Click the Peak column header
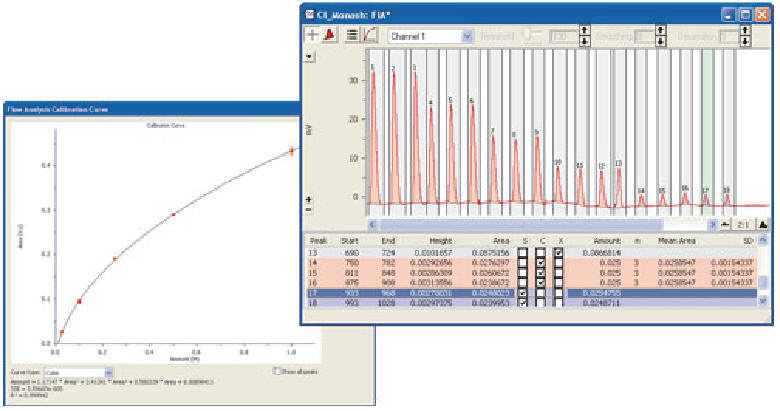 (x=318, y=241)
